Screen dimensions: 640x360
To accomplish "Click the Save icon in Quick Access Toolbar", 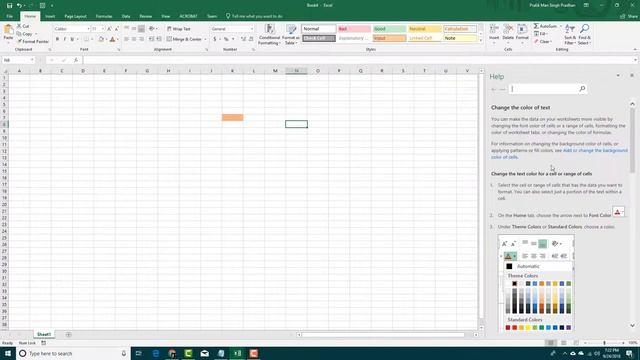I will click(x=9, y=5).
